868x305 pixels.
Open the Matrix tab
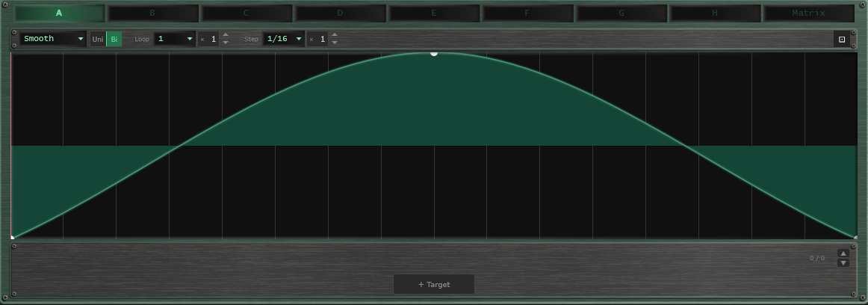tap(809, 13)
